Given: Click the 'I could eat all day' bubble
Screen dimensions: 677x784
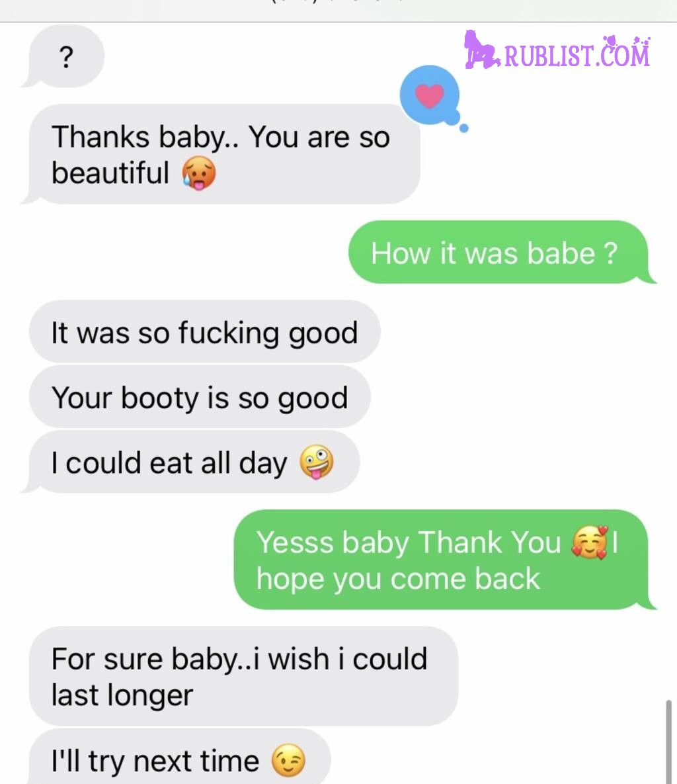Looking at the screenshot, I should 191,462.
